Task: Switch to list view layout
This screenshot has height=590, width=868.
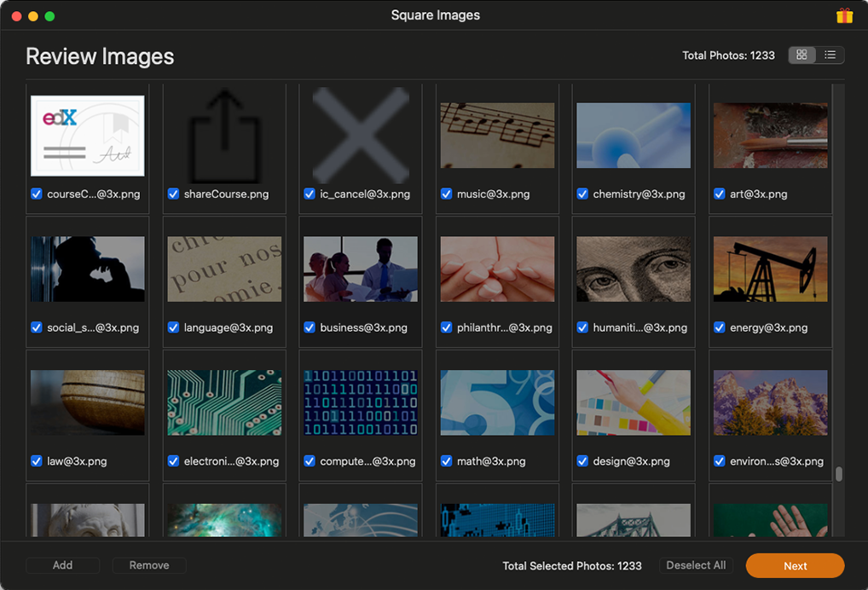Action: click(830, 55)
